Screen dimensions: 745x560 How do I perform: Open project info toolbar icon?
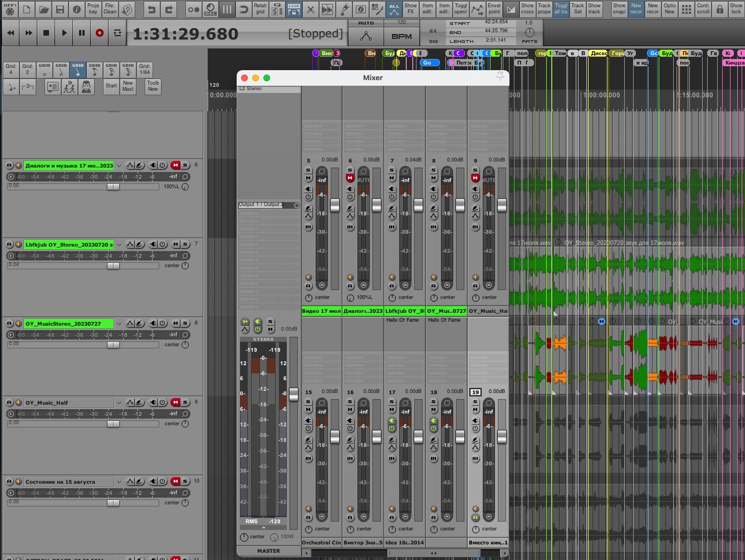pyautogui.click(x=77, y=9)
